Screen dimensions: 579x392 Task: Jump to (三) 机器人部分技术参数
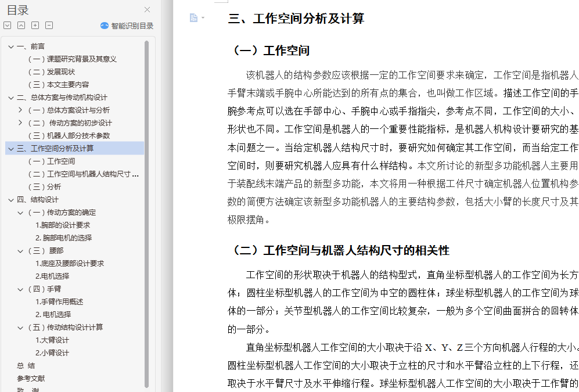(69, 136)
